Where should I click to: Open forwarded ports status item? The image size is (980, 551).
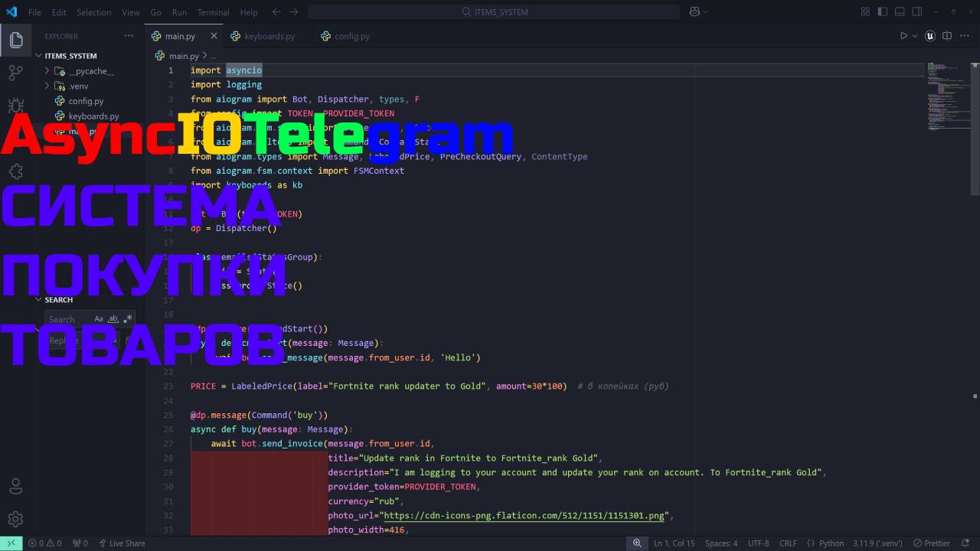(x=80, y=543)
